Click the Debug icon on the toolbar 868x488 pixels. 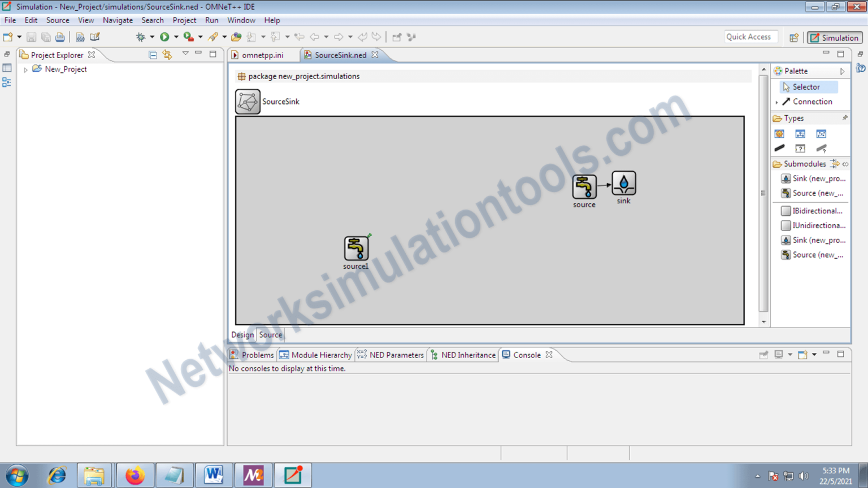tap(140, 37)
